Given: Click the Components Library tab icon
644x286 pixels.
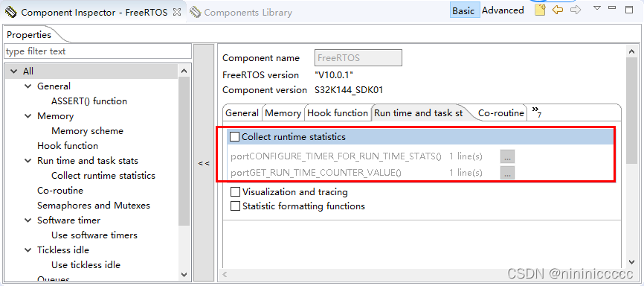Looking at the screenshot, I should tap(195, 13).
